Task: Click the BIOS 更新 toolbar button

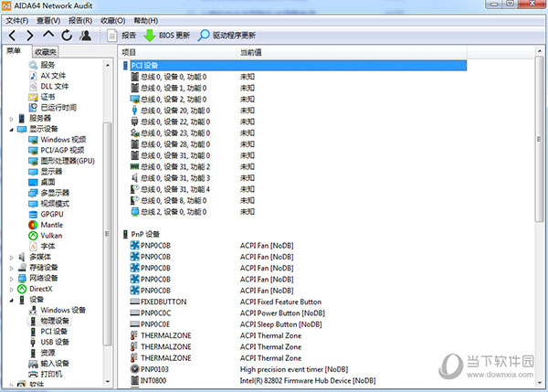Action: click(x=166, y=35)
